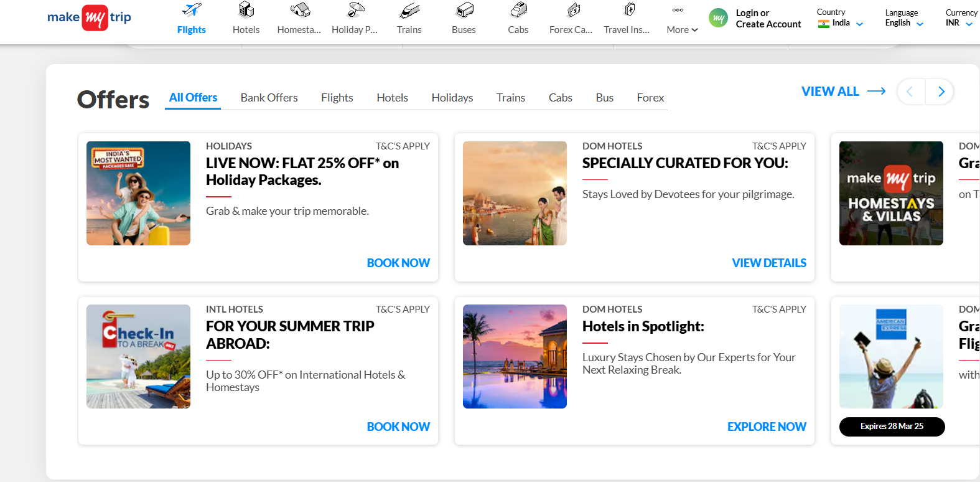
Task: Switch to the Holidays offers tab
Action: point(452,98)
